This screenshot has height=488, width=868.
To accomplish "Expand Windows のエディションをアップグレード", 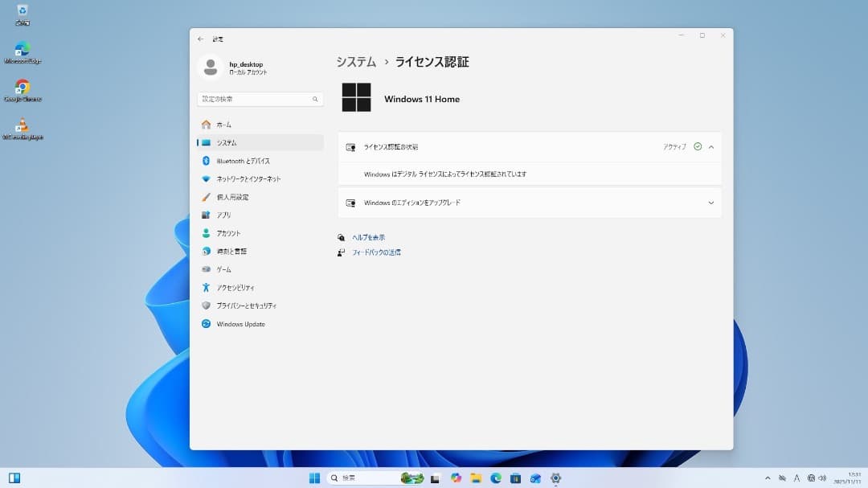I will point(530,203).
